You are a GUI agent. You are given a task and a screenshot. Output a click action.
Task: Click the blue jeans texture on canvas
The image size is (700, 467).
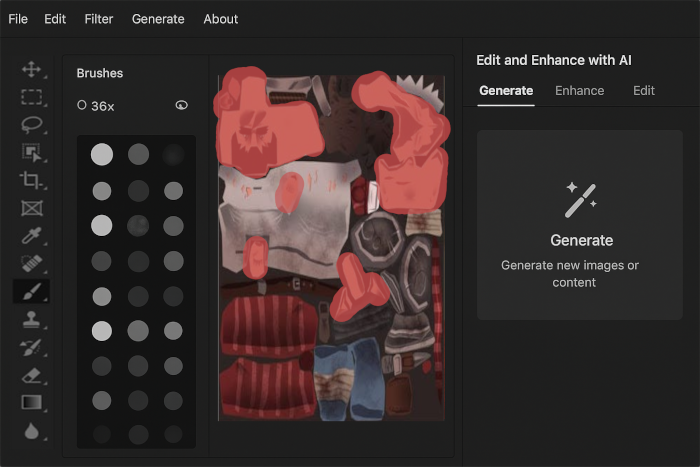348,379
